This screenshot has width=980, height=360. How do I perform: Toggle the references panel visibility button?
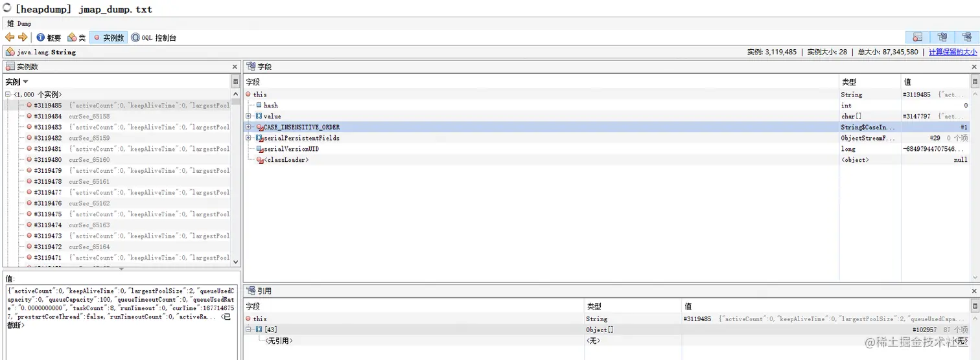(x=966, y=38)
